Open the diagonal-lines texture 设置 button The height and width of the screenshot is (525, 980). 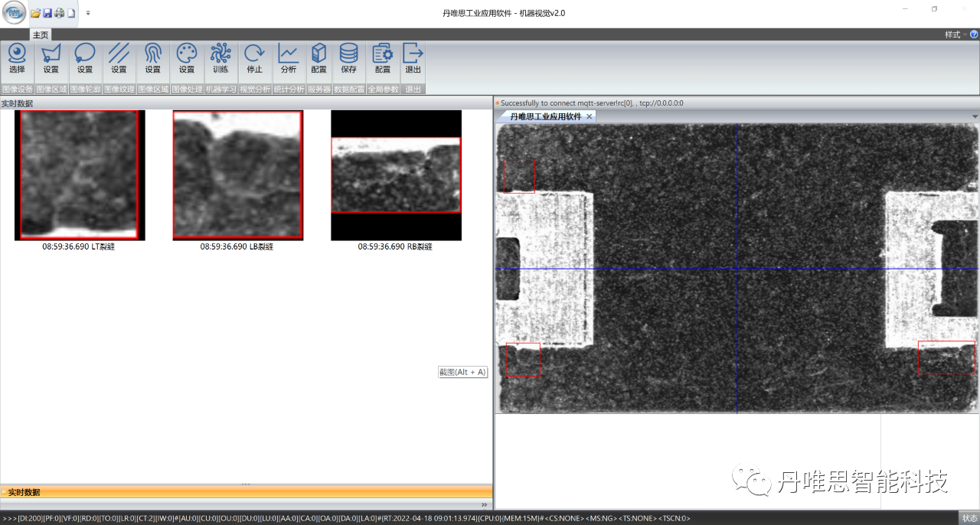[x=119, y=59]
